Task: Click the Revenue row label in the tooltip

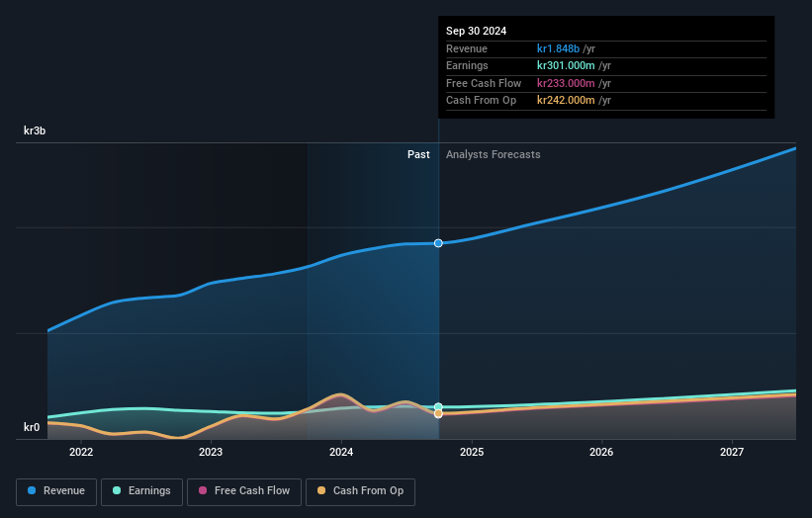Action: 467,48
